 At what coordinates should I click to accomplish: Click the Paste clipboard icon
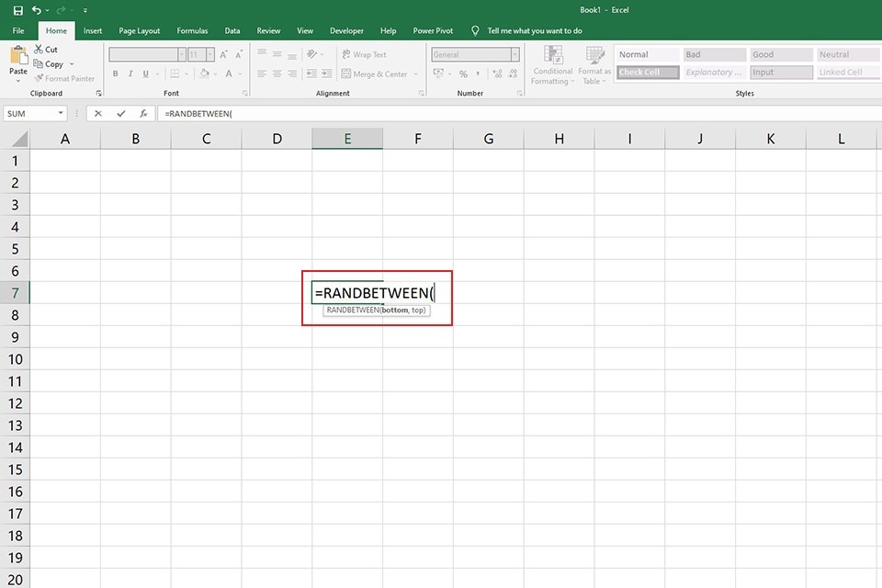point(18,55)
